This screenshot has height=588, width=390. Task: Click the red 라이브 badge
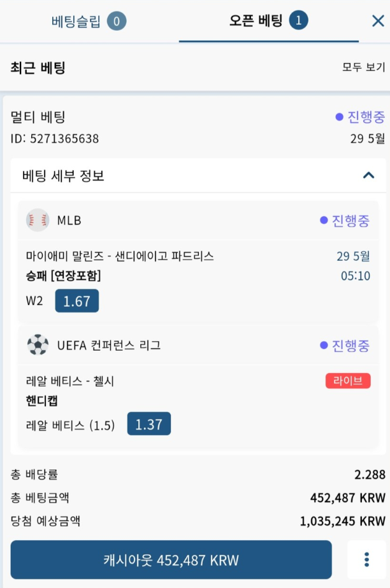pos(348,381)
